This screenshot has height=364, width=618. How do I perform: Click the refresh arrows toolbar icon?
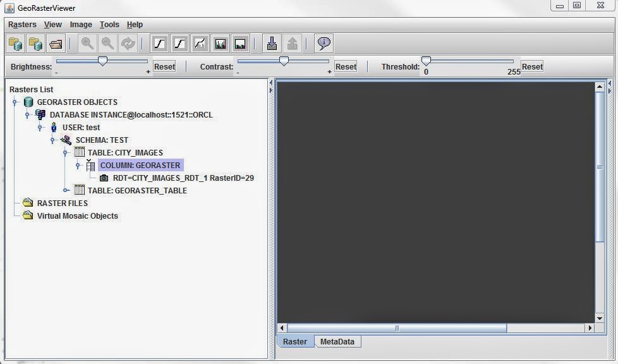(128, 44)
